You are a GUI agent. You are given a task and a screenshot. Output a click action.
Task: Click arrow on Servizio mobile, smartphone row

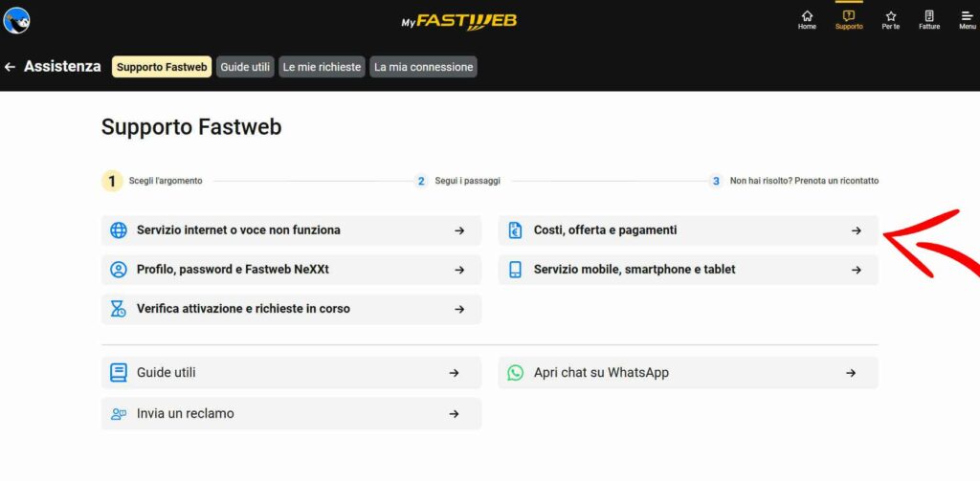[857, 270]
